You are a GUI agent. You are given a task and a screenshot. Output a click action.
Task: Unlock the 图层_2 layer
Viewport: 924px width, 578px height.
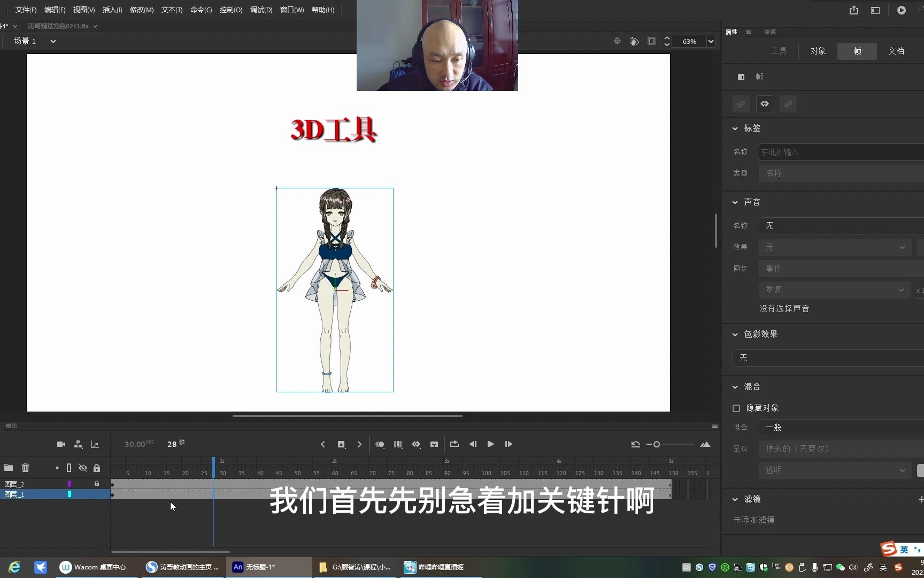(x=97, y=484)
